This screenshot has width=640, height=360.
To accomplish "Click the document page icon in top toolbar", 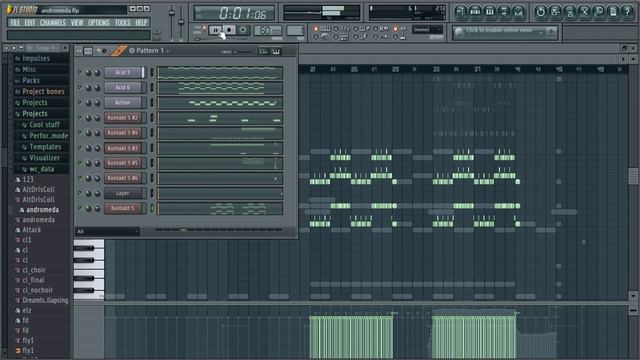I will [613, 12].
